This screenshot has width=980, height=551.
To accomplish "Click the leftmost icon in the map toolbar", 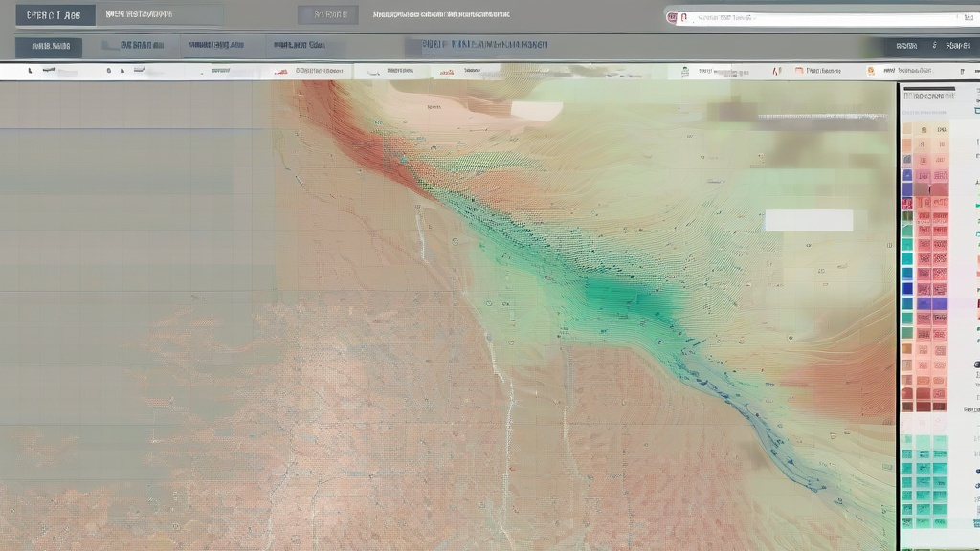I will (x=30, y=71).
